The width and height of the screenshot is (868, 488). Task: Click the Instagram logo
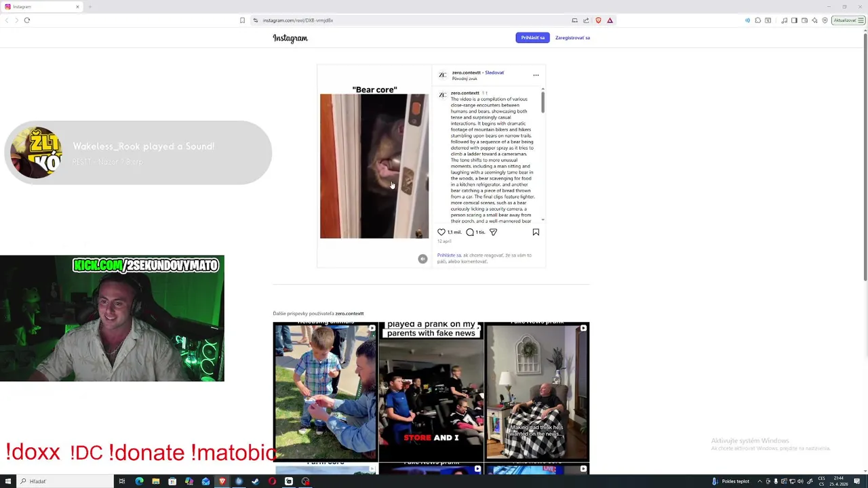[x=290, y=38]
